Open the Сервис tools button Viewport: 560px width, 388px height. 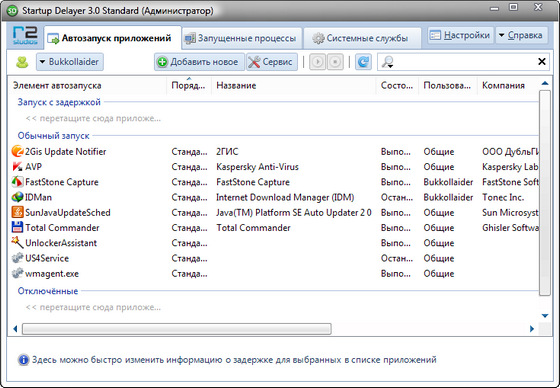[272, 62]
